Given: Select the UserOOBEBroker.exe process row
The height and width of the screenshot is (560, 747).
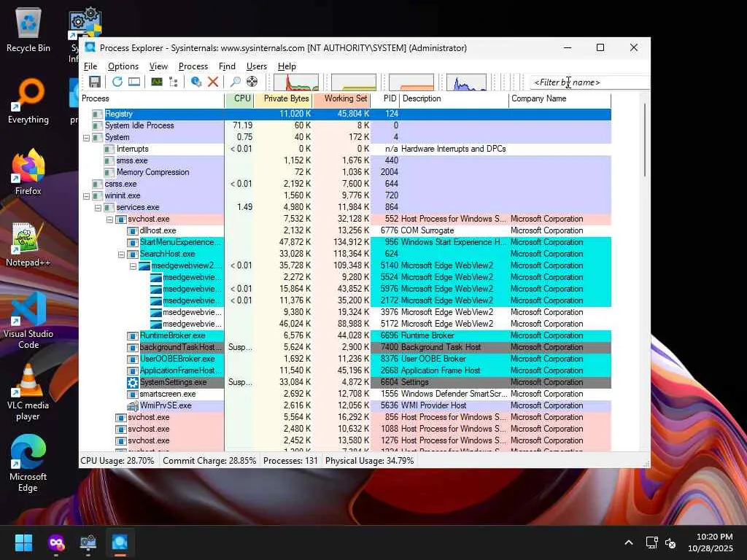Looking at the screenshot, I should coord(346,359).
